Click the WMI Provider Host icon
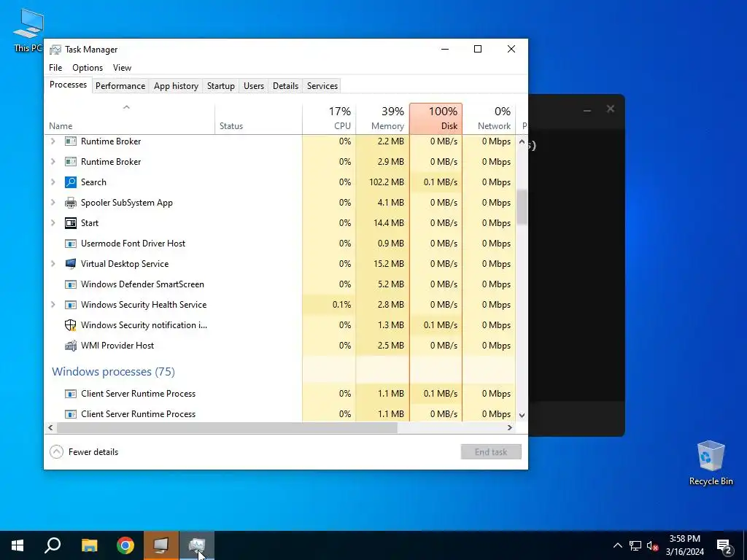The image size is (747, 560). [71, 346]
